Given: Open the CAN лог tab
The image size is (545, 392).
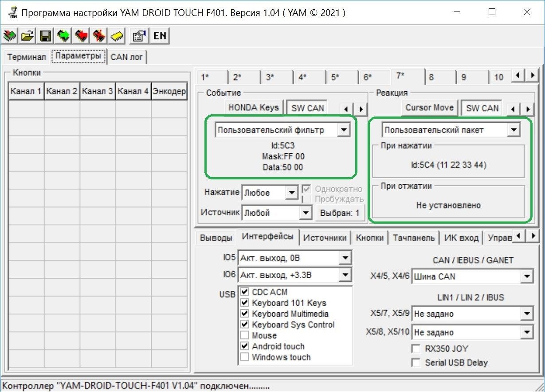Looking at the screenshot, I should (x=127, y=57).
